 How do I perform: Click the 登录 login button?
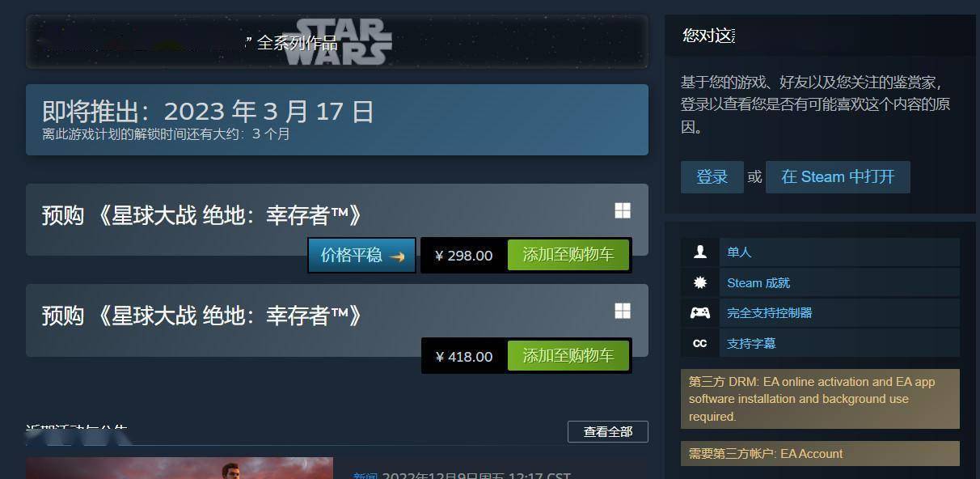coord(712,177)
